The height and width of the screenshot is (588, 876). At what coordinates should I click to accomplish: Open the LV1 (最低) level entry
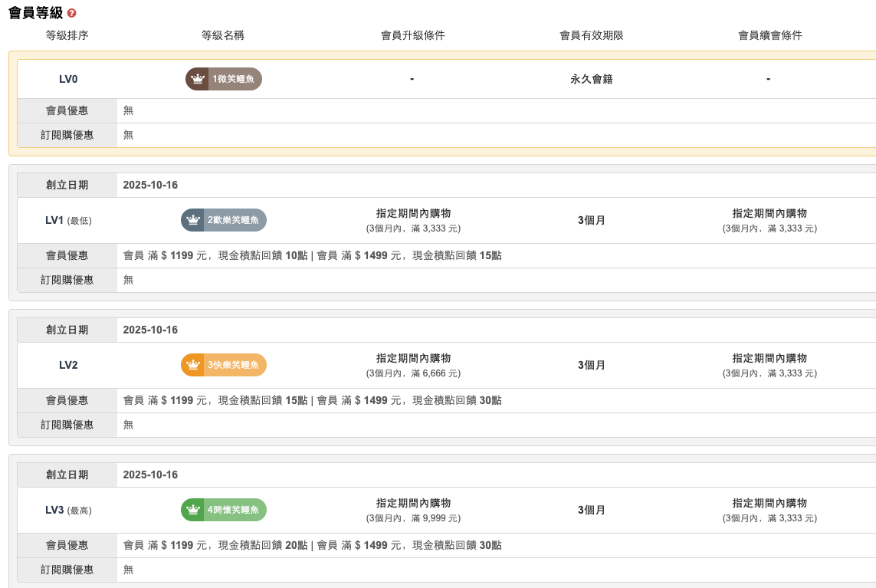(68, 220)
